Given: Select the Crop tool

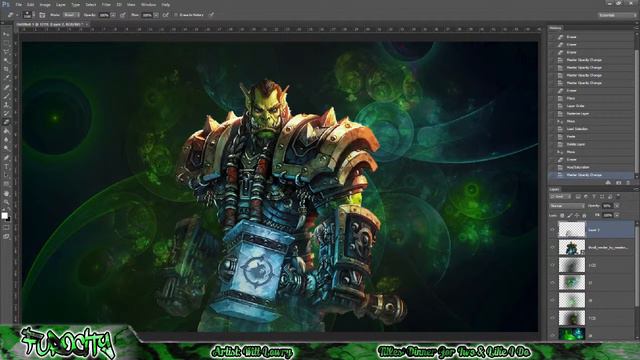Looking at the screenshot, I should click(x=6, y=69).
